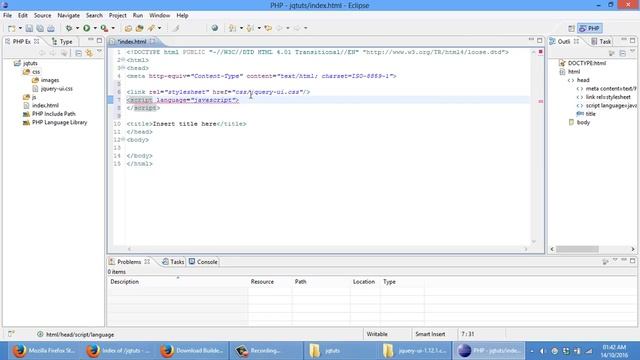Minimize the Outline panel

tap(623, 40)
